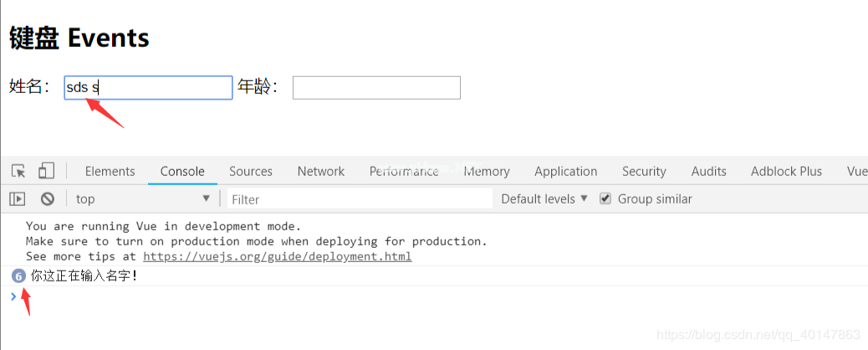The height and width of the screenshot is (350, 868).
Task: Open the Application tab
Action: [x=565, y=171]
